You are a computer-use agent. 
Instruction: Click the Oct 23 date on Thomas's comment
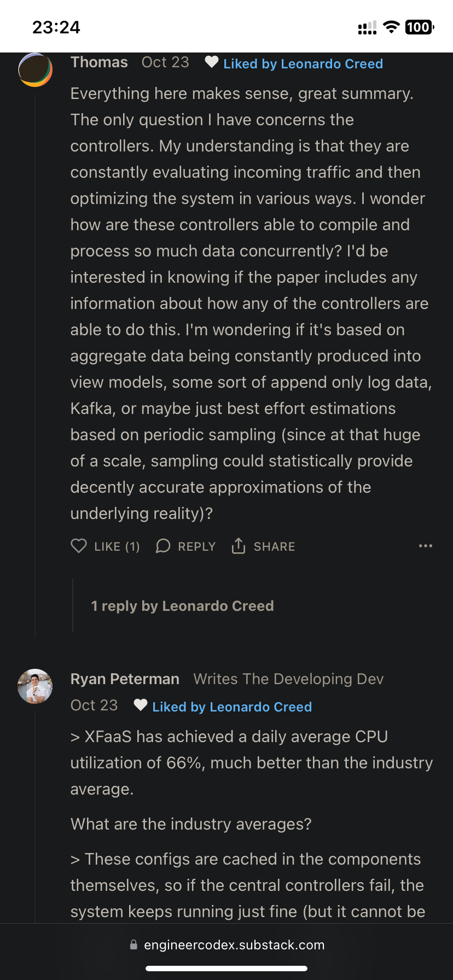click(x=165, y=62)
